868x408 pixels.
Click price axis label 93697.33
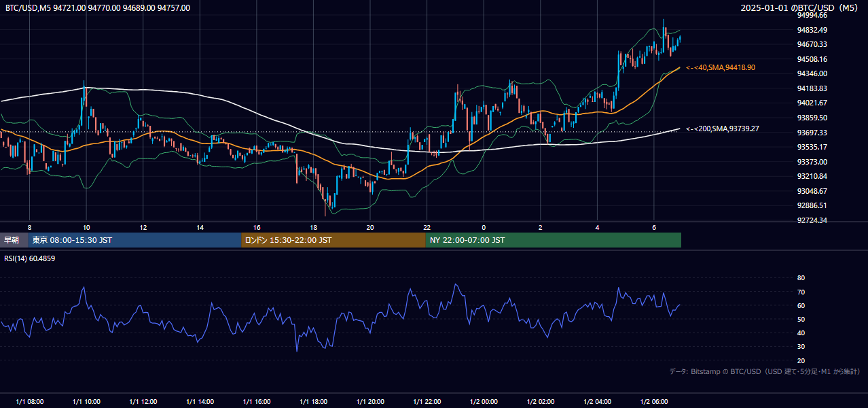[x=812, y=133]
